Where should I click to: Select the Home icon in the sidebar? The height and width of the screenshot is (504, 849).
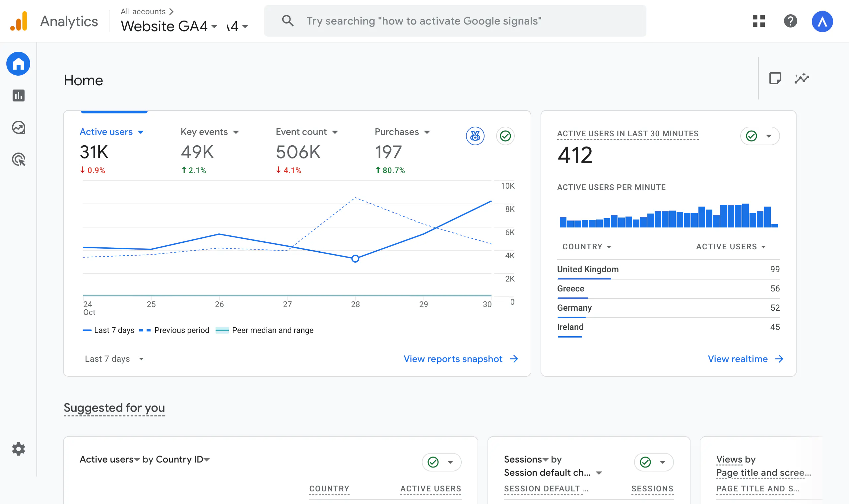(18, 64)
